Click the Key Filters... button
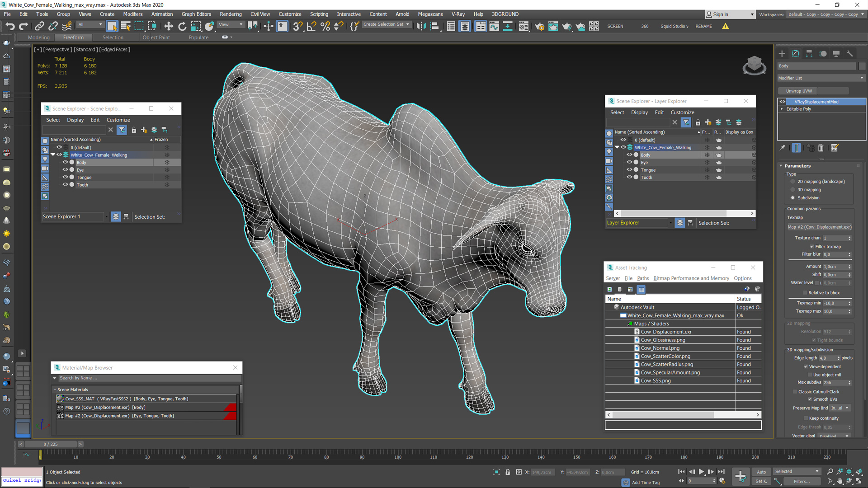 point(802,481)
